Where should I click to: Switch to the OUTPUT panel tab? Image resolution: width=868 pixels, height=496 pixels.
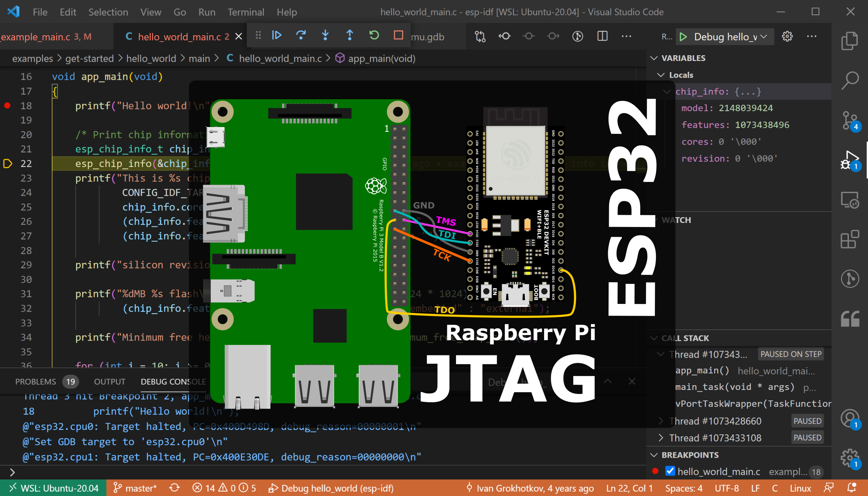(x=109, y=381)
